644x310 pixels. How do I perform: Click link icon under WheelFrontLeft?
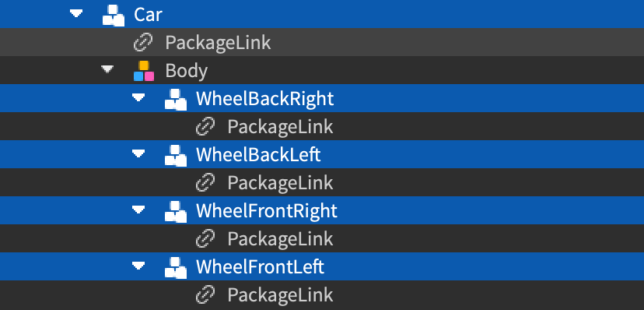[205, 294]
